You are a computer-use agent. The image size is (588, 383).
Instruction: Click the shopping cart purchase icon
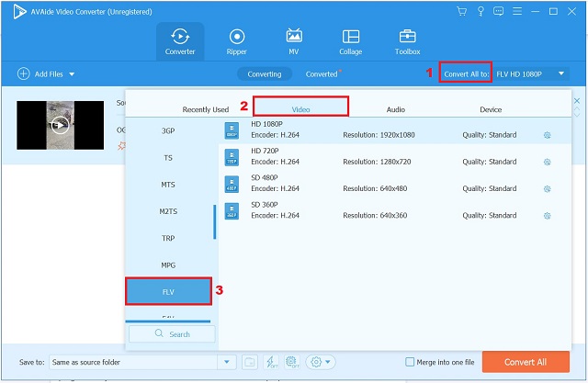[x=461, y=11]
